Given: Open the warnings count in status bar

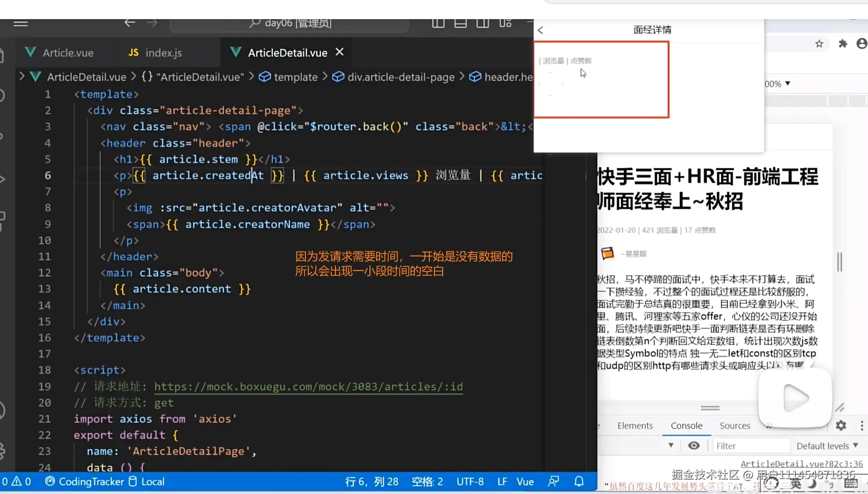Looking at the screenshot, I should (22, 482).
